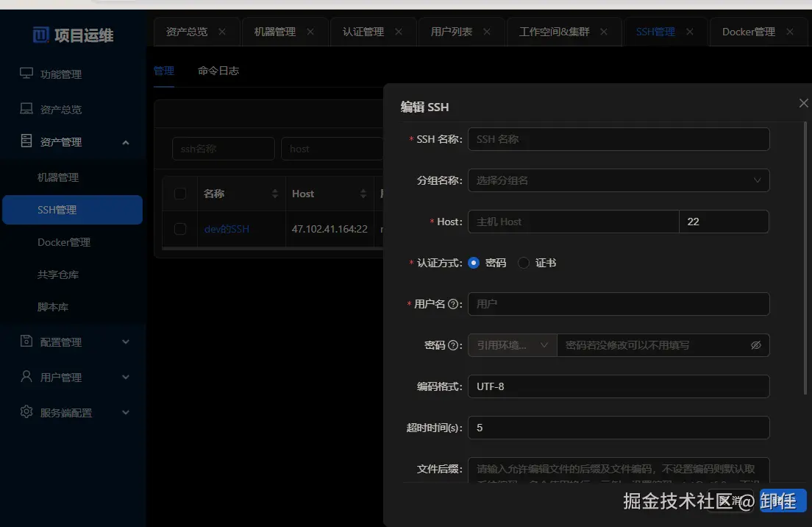812x527 pixels.
Task: Click the port field showing 22
Action: coord(724,222)
